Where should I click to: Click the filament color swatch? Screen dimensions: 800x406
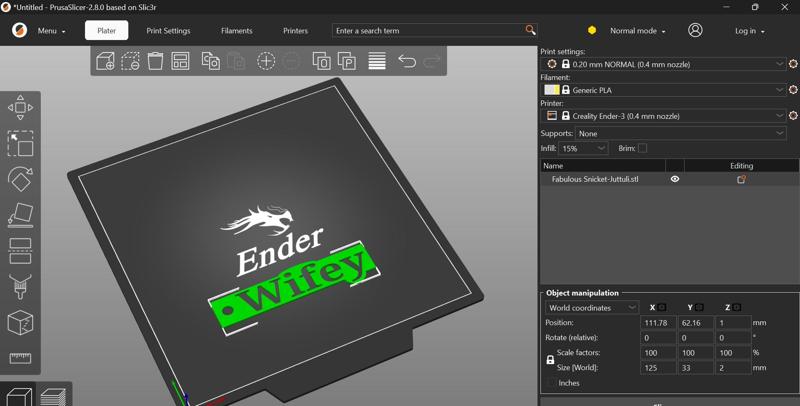[552, 90]
